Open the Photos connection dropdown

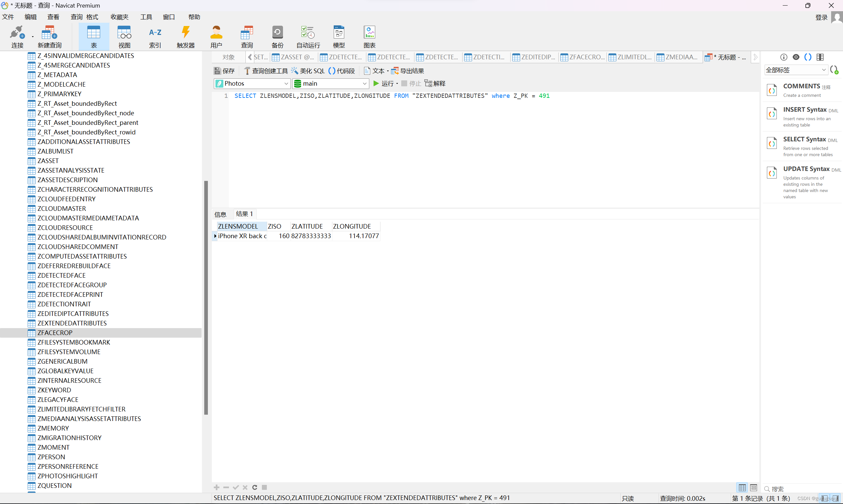[252, 84]
